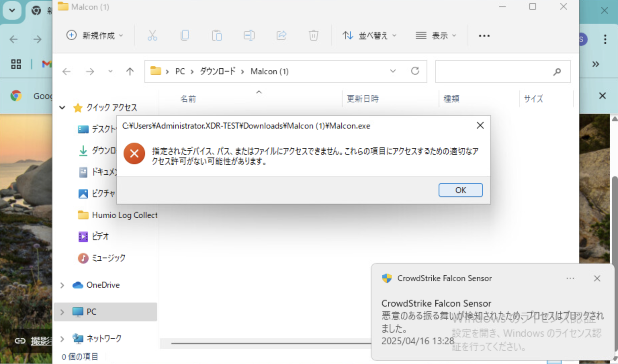Click Malcon (1) in the address breadcrumb
This screenshot has width=618, height=364.
(x=269, y=72)
